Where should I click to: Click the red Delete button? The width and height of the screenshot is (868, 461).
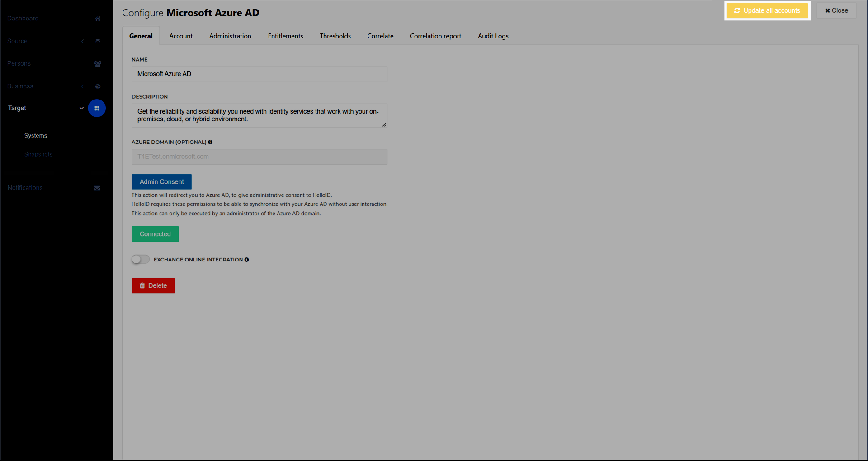(x=153, y=285)
